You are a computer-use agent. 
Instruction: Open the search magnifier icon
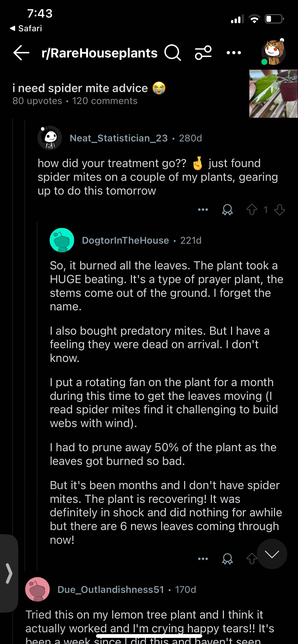tap(172, 53)
